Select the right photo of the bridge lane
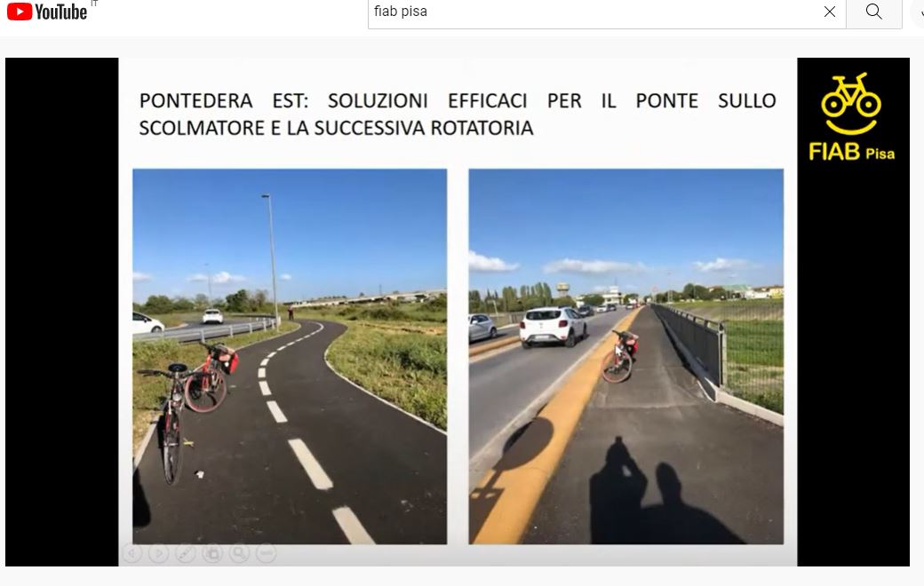 pyautogui.click(x=625, y=356)
